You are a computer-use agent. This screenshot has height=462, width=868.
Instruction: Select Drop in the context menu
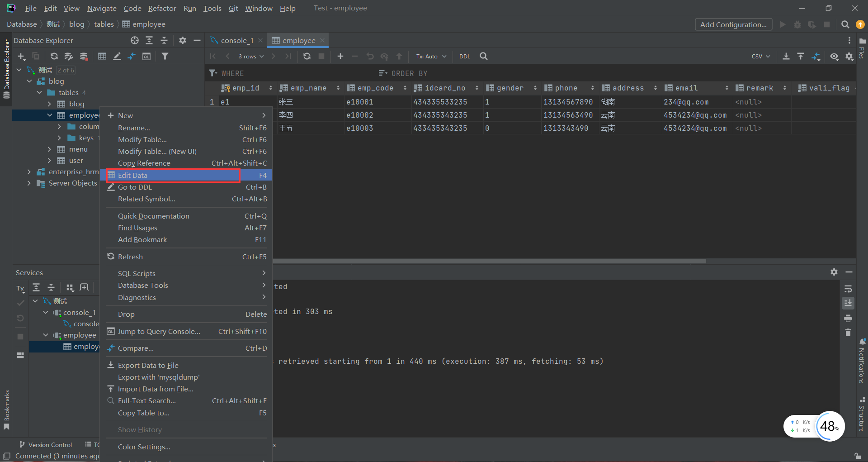pos(187,314)
